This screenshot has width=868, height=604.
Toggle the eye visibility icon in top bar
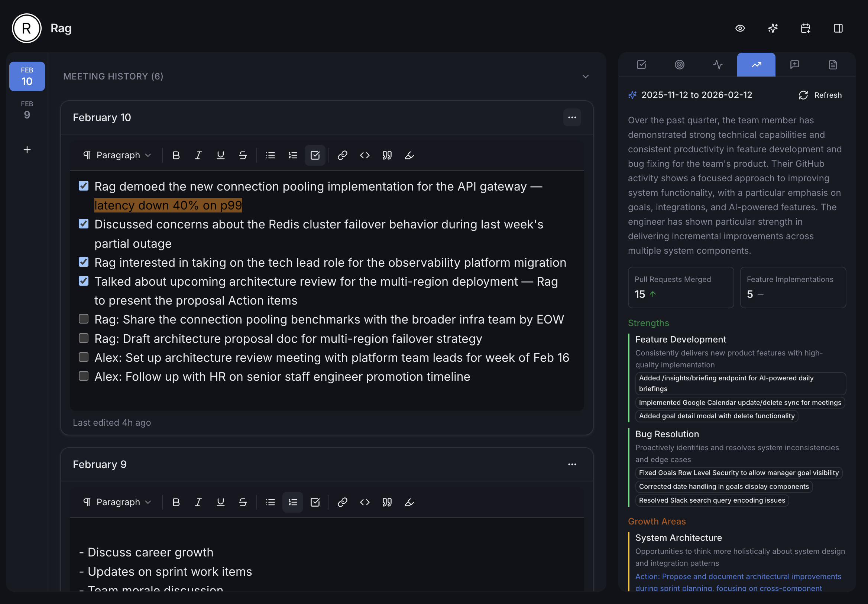pos(740,28)
